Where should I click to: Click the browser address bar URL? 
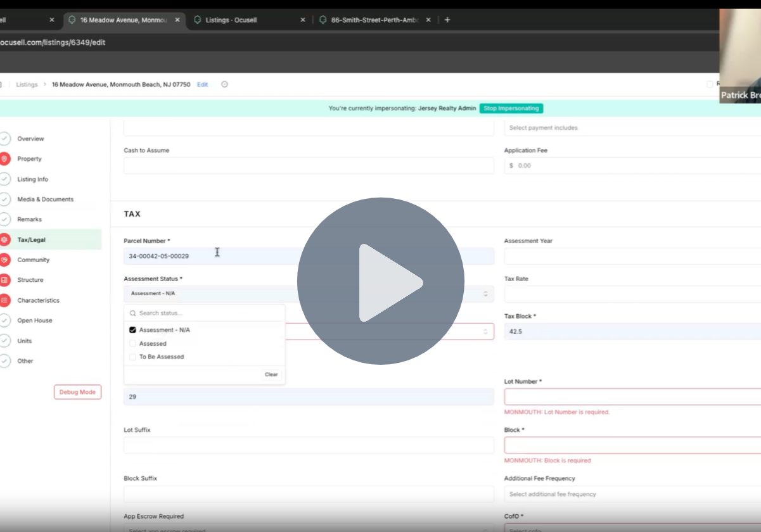[53, 42]
